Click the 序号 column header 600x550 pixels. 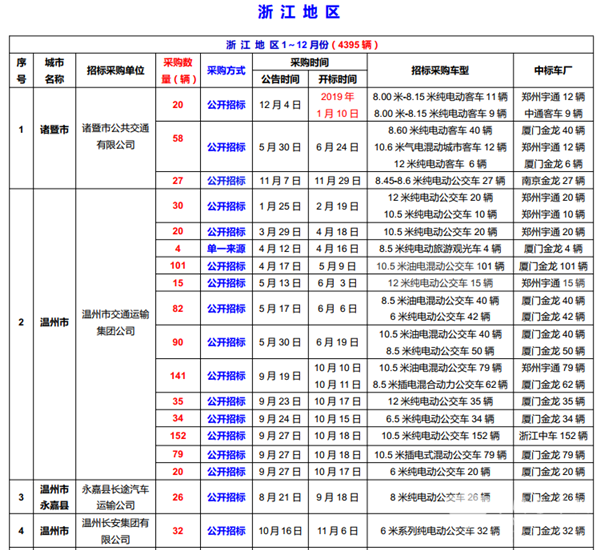click(x=20, y=70)
